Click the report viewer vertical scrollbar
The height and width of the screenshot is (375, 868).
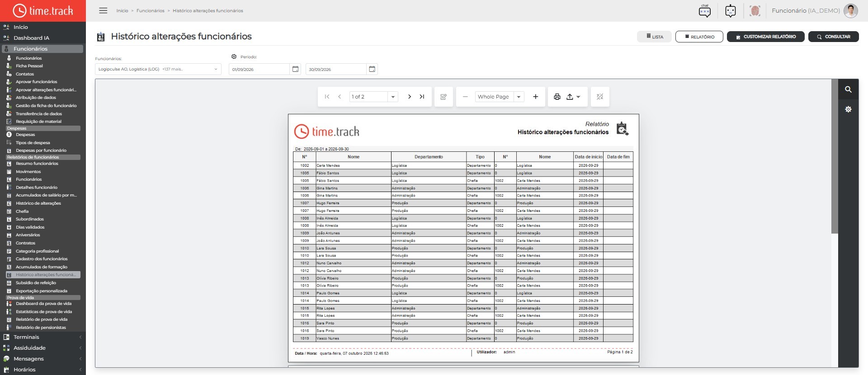[x=835, y=156]
